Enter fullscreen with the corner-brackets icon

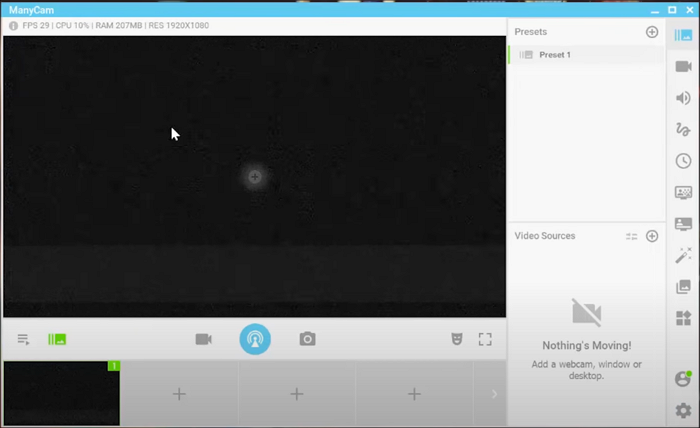pos(485,339)
